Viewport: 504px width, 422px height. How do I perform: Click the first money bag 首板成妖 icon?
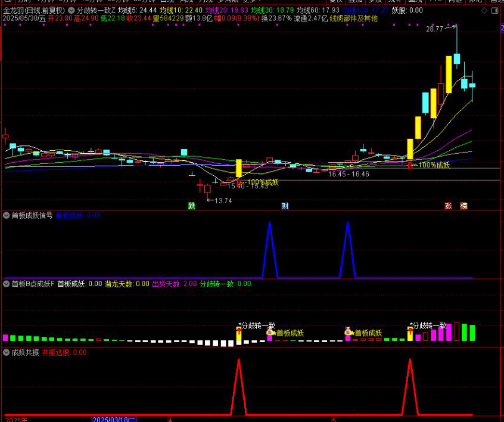pos(270,333)
